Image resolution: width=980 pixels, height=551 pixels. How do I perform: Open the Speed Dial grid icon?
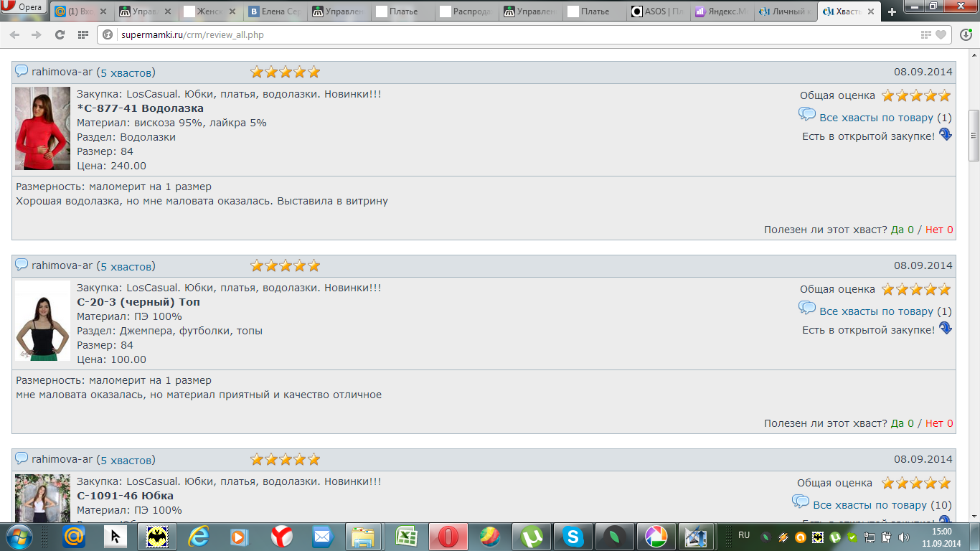(x=83, y=34)
